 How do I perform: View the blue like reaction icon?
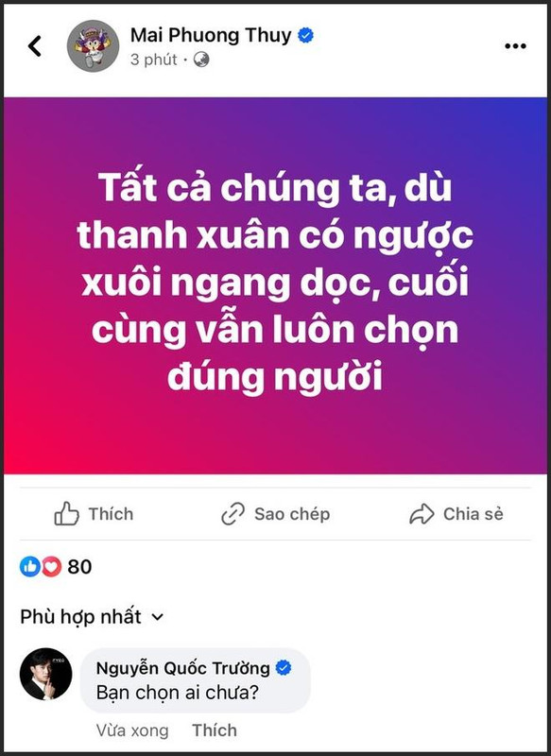tap(30, 566)
